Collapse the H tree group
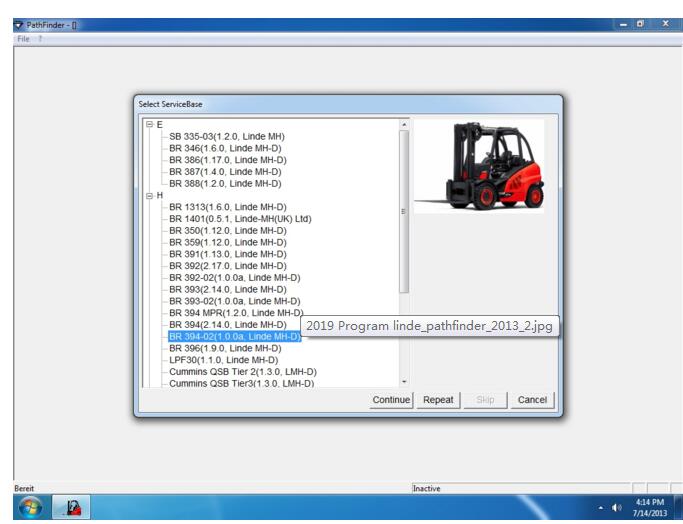This screenshot has height=524, width=683. (x=150, y=196)
